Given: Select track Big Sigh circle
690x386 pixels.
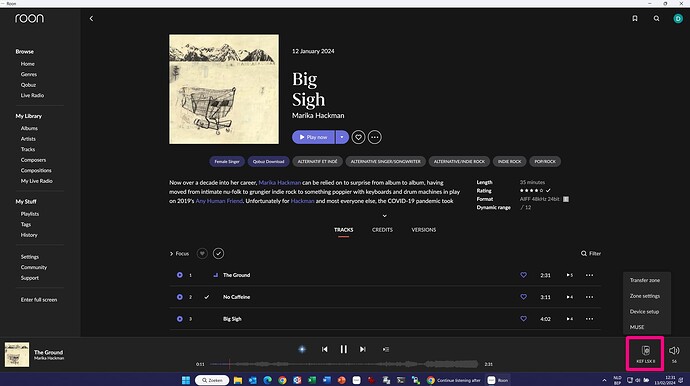Looking at the screenshot, I should (x=180, y=319).
